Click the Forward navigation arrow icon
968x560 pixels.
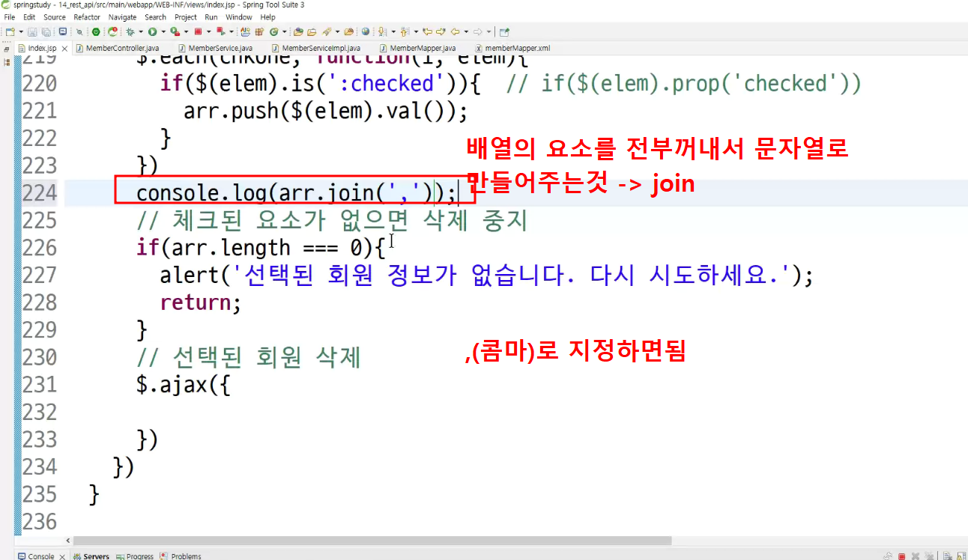[478, 31]
